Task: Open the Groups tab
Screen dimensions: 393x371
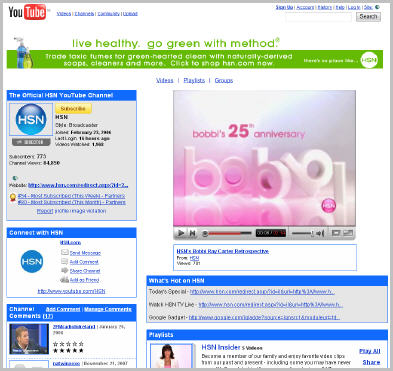Action: point(224,80)
